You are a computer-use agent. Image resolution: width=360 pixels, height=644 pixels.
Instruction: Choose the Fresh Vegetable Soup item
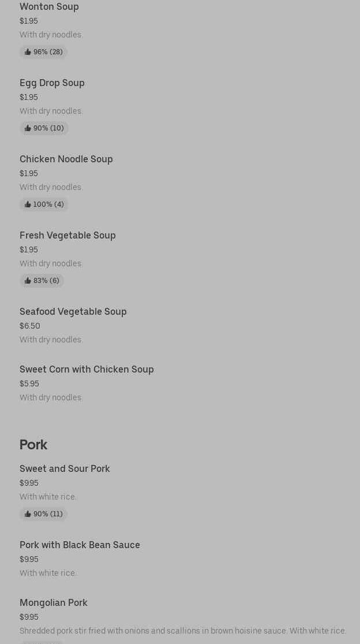click(67, 235)
